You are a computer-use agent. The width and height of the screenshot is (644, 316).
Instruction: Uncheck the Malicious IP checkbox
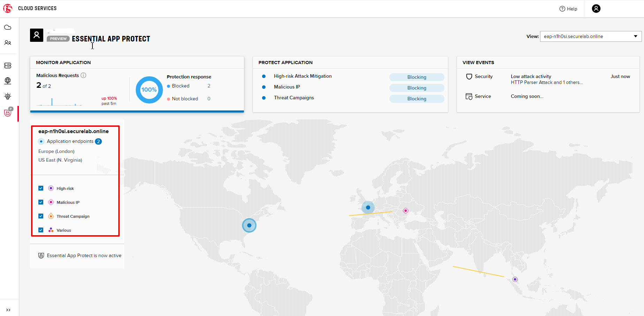[x=41, y=202]
